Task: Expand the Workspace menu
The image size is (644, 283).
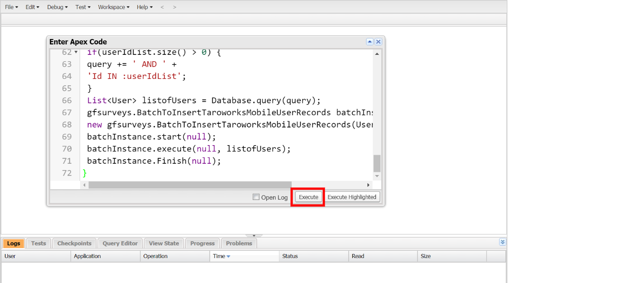Action: [113, 7]
